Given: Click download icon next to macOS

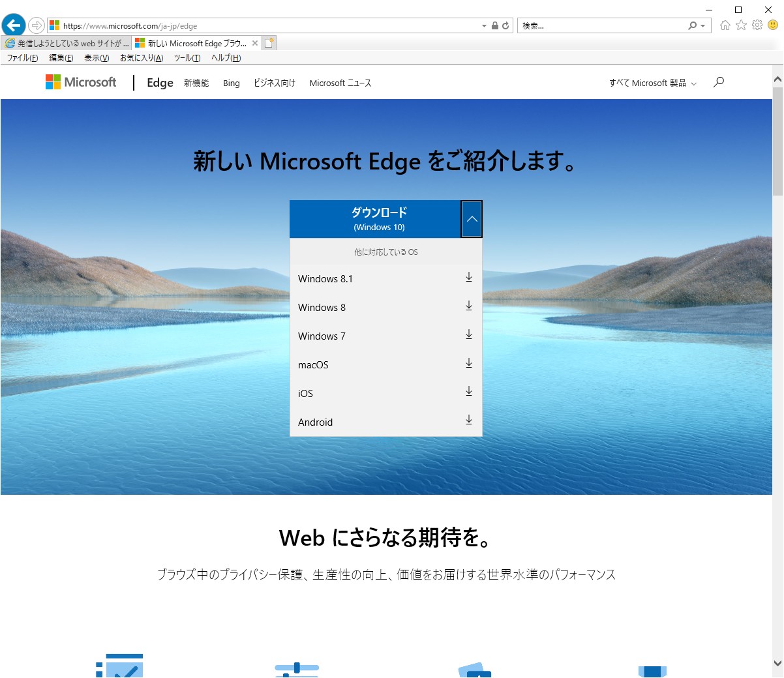Looking at the screenshot, I should pyautogui.click(x=469, y=364).
